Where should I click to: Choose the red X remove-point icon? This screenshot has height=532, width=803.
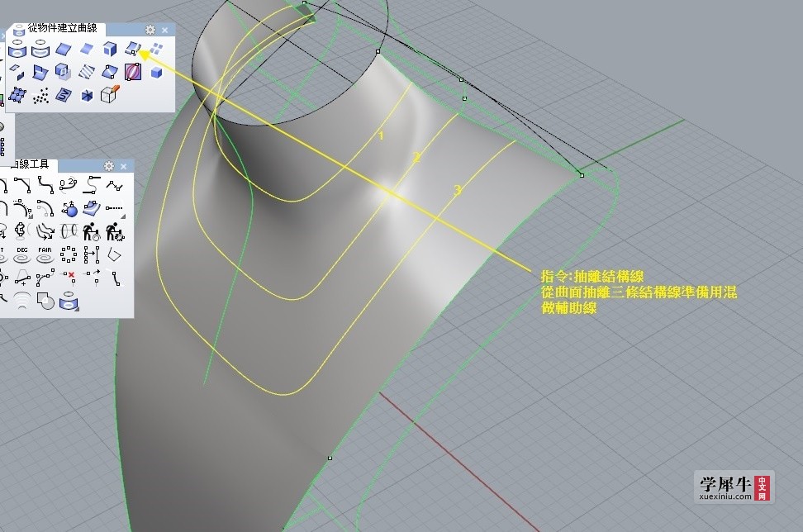[x=69, y=278]
